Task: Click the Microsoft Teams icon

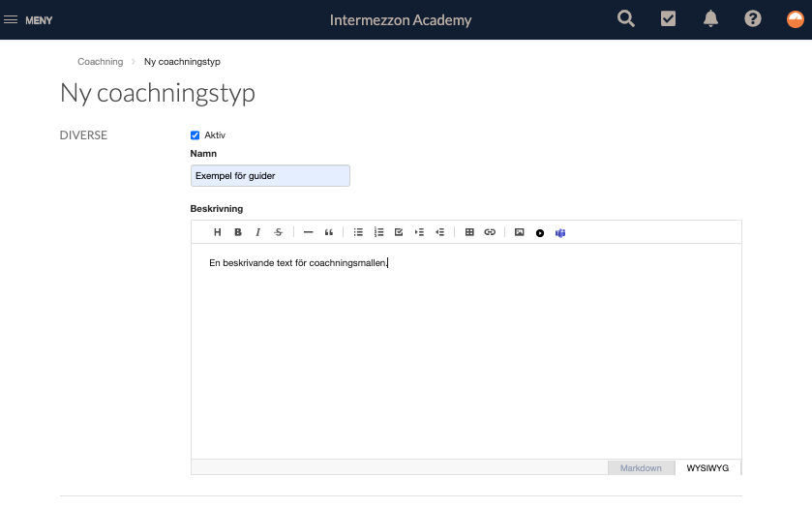Action: point(560,233)
